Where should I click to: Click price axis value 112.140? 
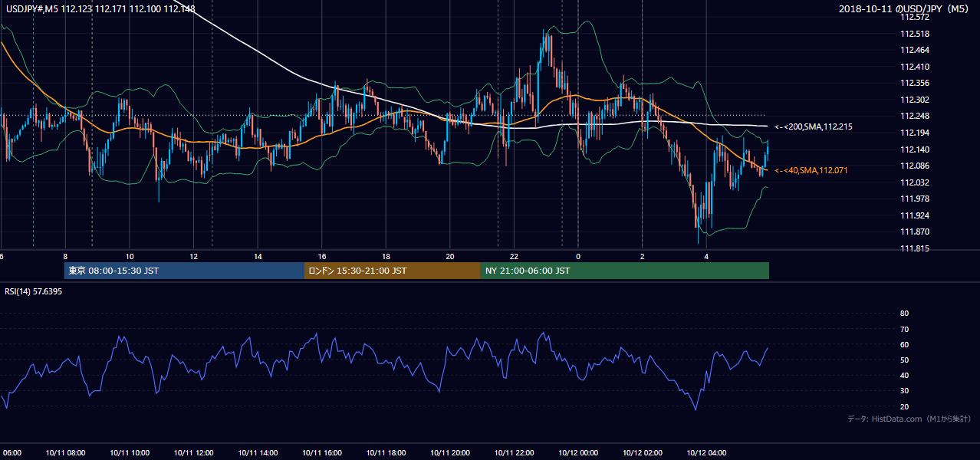click(x=915, y=149)
